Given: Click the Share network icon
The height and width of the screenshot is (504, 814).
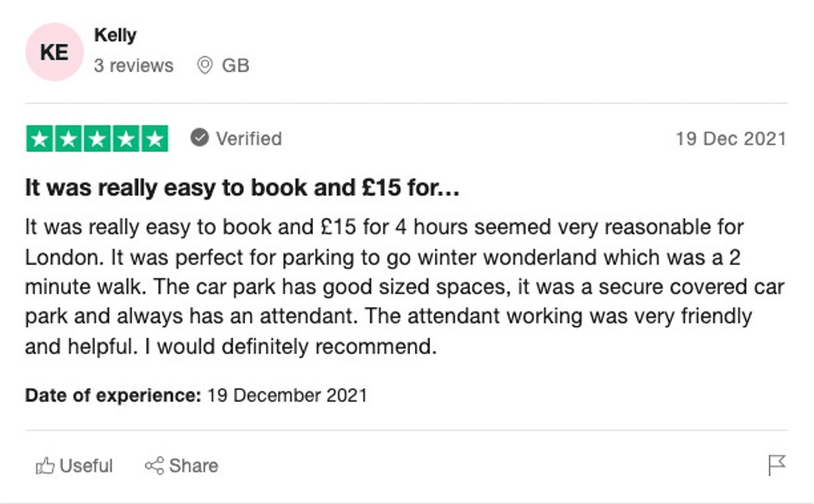Looking at the screenshot, I should tap(154, 466).
